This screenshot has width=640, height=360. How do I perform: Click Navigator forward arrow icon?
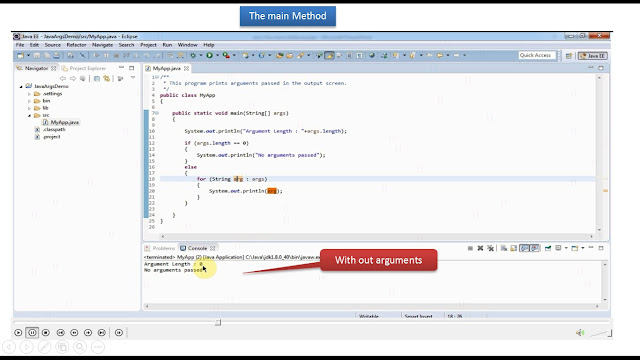(73, 78)
